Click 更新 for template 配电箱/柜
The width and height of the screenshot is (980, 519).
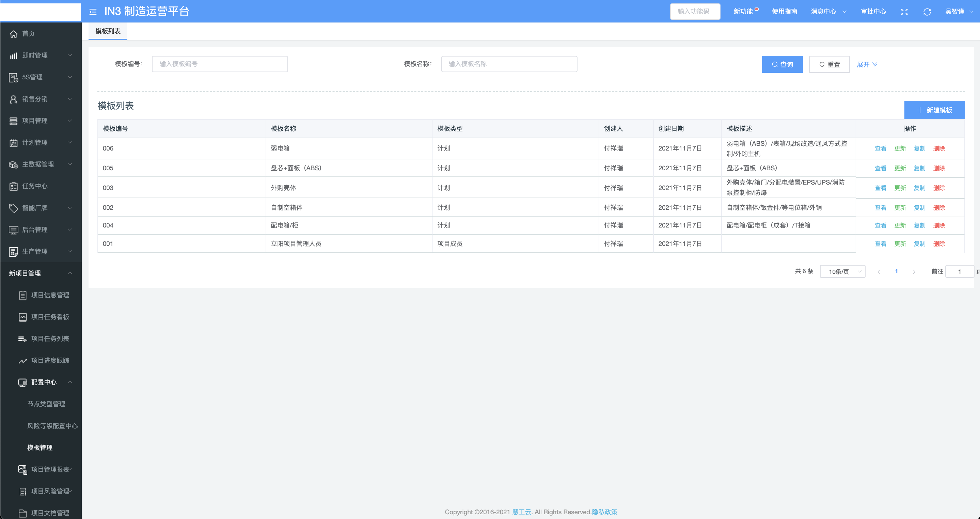[900, 225]
